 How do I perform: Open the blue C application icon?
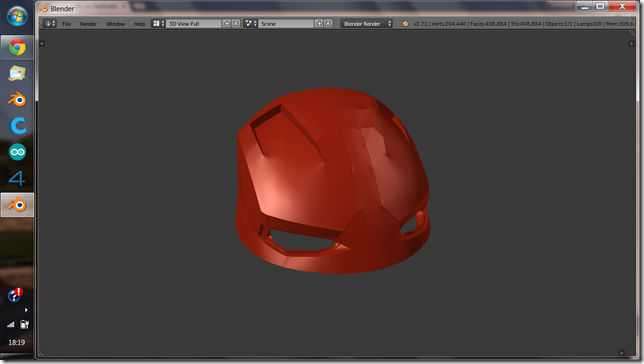click(x=17, y=126)
